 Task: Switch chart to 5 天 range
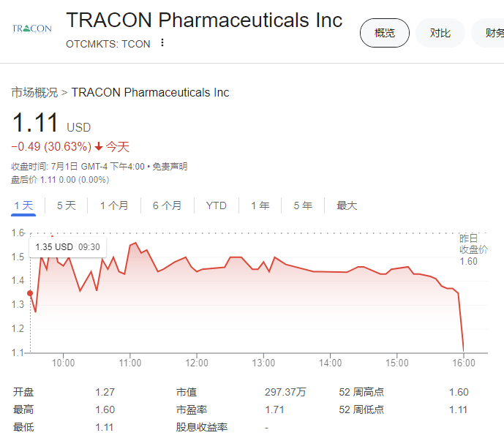tap(67, 205)
